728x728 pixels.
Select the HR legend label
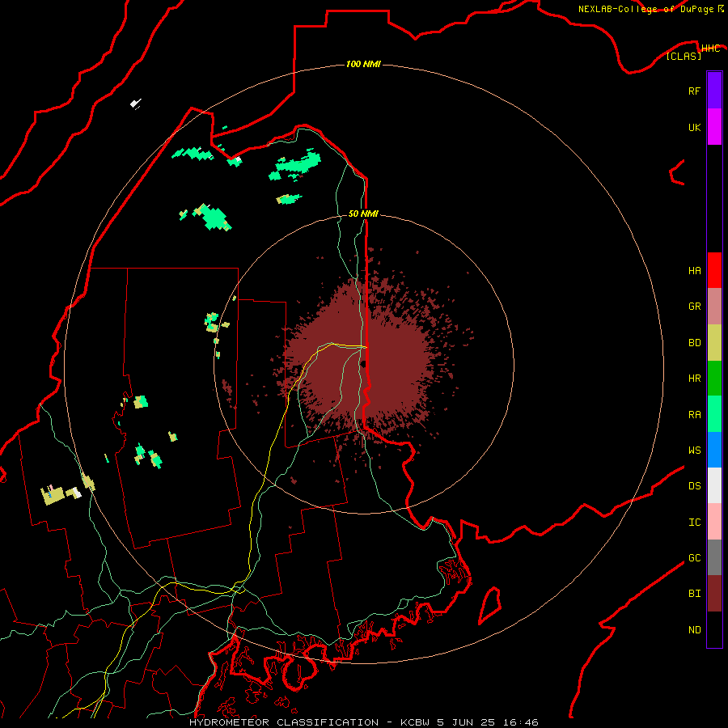(695, 379)
